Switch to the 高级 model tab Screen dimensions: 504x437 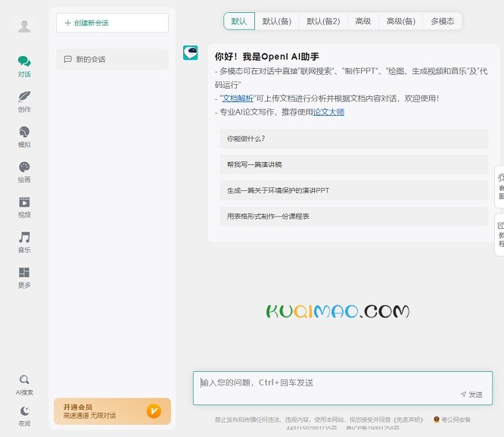[x=363, y=21]
